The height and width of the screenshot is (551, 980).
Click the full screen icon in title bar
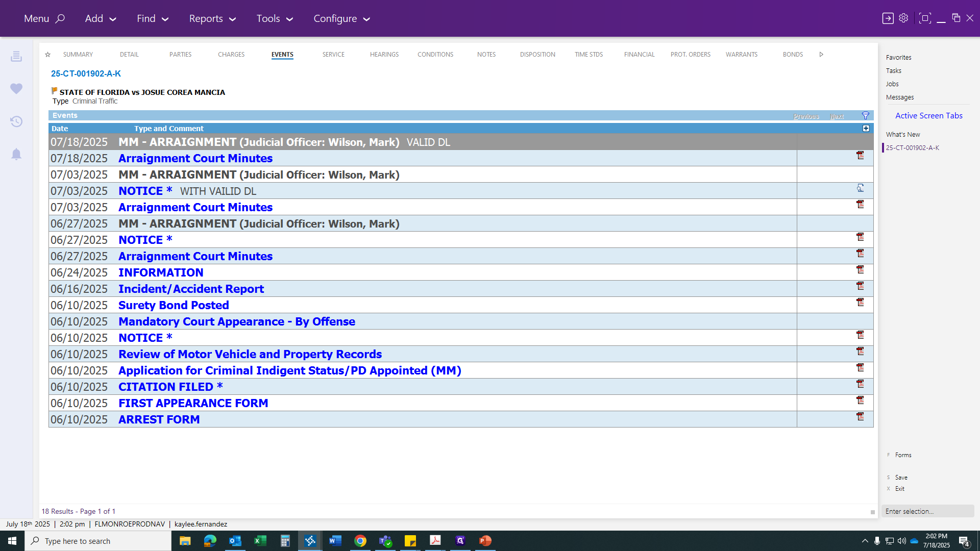click(924, 18)
